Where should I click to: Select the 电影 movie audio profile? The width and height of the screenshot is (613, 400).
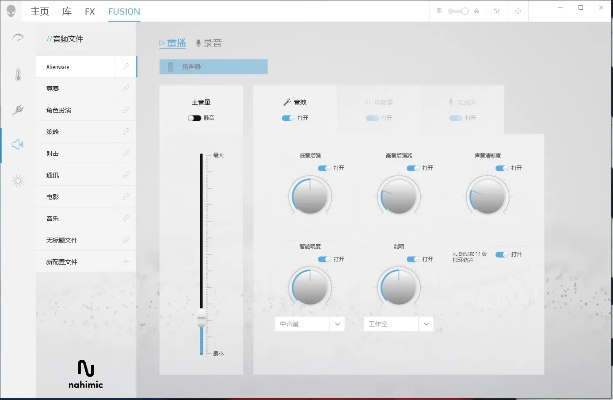pos(54,196)
